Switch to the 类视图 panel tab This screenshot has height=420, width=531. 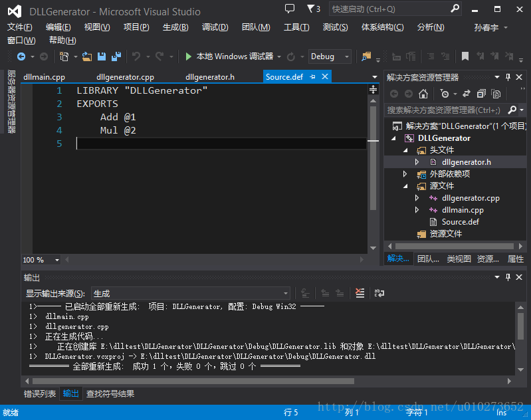coord(459,259)
